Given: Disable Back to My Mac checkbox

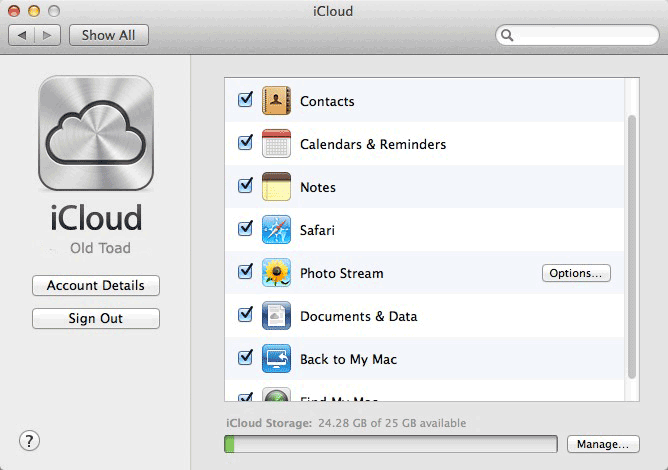Looking at the screenshot, I should [x=245, y=358].
